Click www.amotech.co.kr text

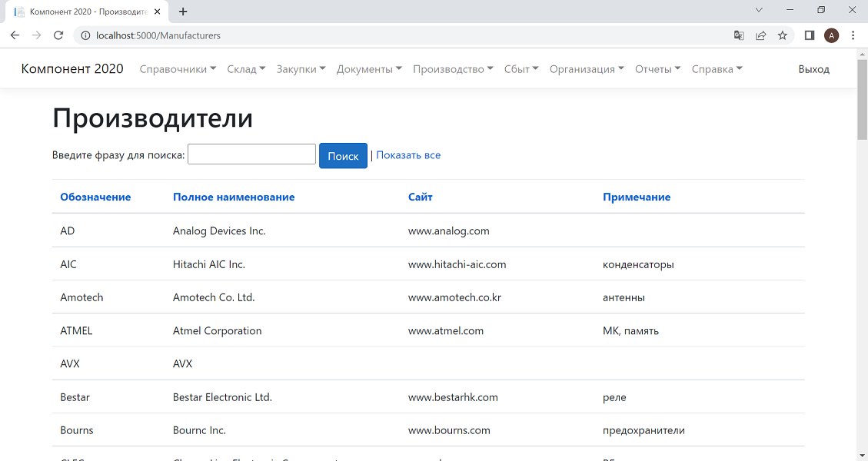tap(454, 297)
